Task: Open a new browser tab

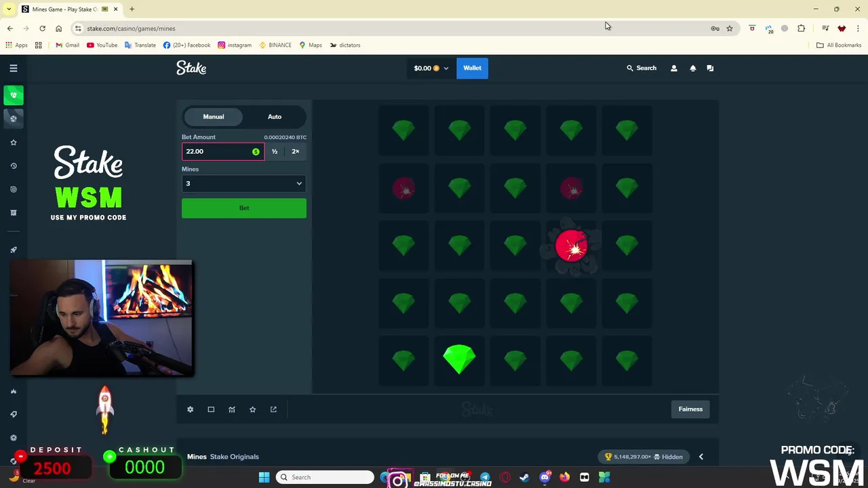Action: pyautogui.click(x=132, y=9)
